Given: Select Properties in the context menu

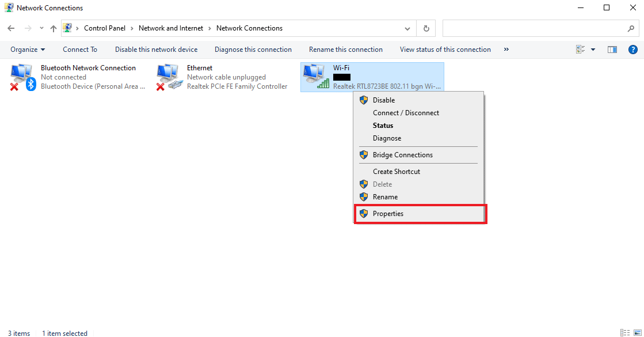Looking at the screenshot, I should coord(388,214).
